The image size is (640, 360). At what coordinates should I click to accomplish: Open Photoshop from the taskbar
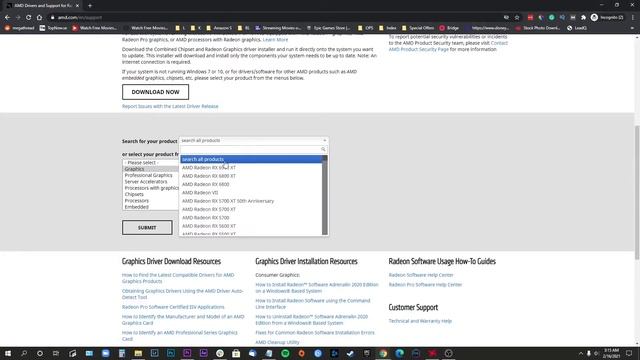click(x=171, y=353)
